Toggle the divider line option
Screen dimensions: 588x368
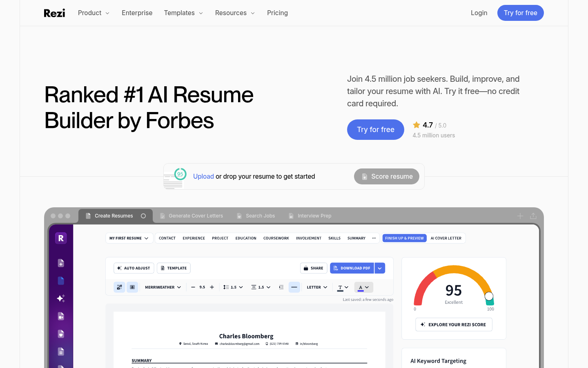pos(294,287)
